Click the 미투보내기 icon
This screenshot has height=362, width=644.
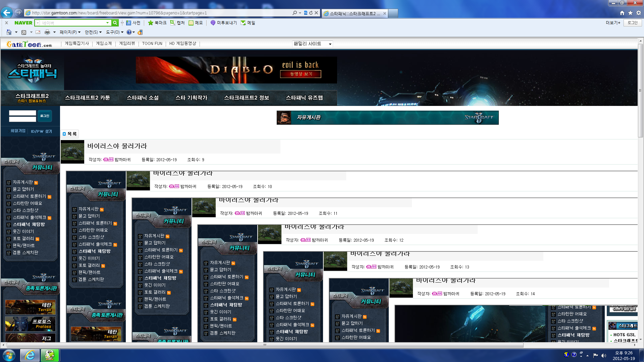(x=213, y=23)
